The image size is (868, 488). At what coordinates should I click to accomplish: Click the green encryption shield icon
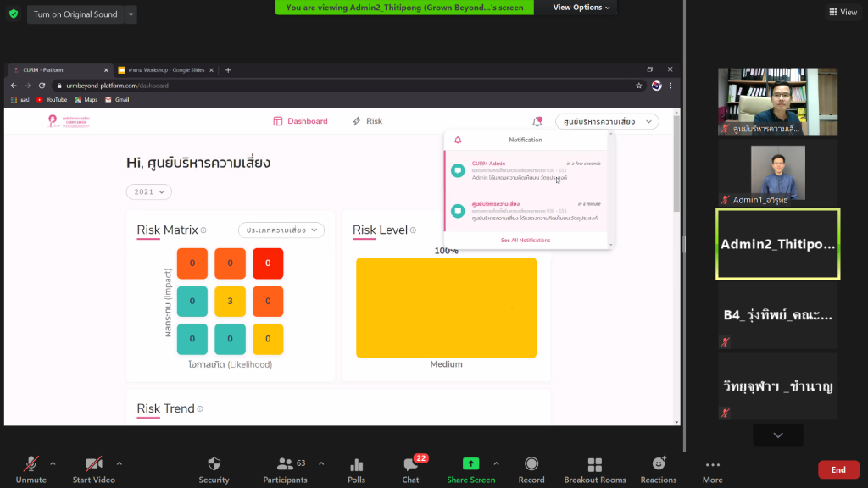(14, 14)
